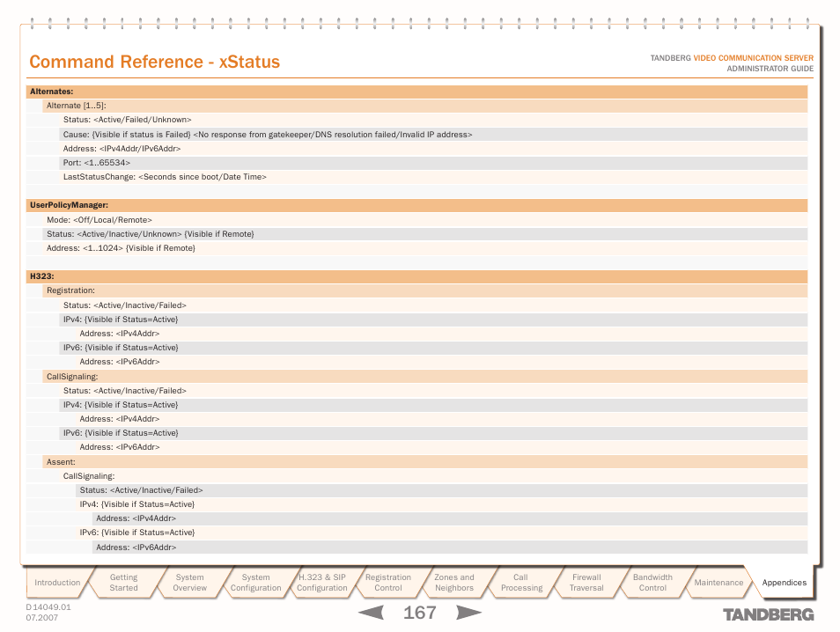The height and width of the screenshot is (632, 840).
Task: Select the Cause: Visible if status is Failed row
Action: click(x=433, y=135)
